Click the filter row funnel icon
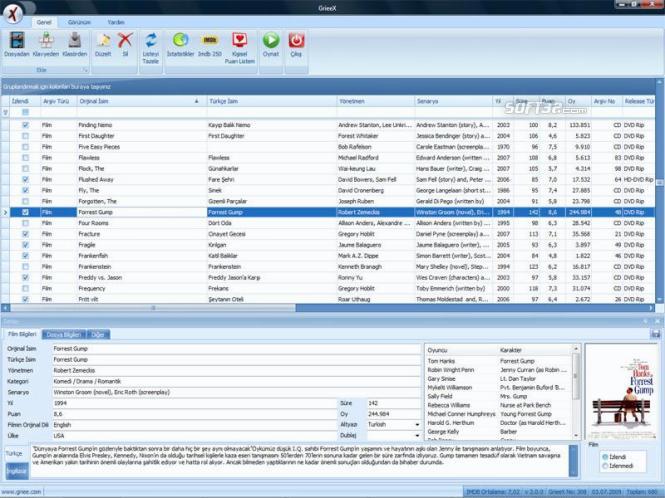 [x=6, y=112]
